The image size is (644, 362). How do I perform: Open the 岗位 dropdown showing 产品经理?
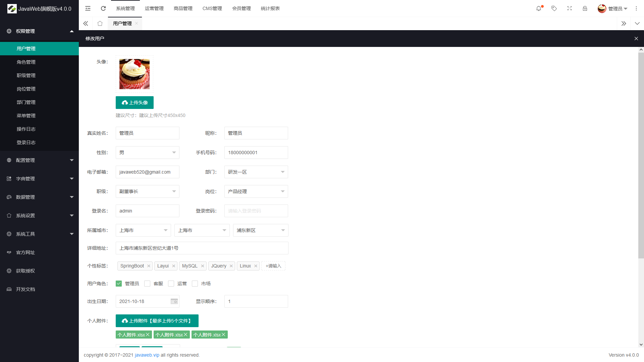pos(256,191)
